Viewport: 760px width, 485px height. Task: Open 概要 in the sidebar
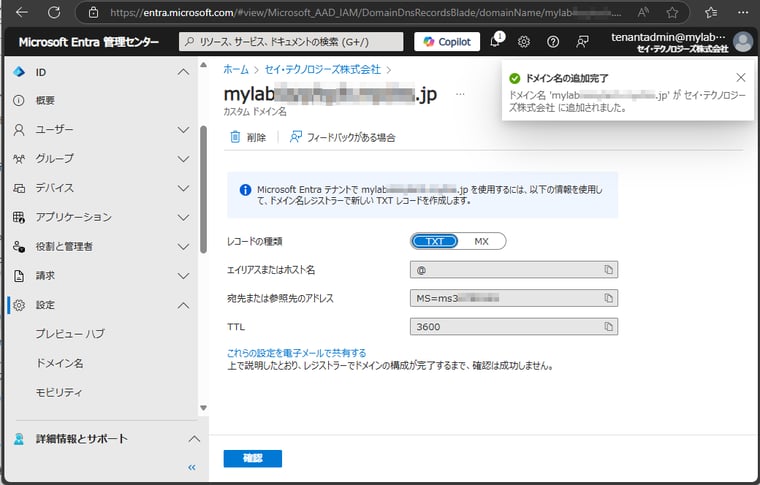[45, 101]
